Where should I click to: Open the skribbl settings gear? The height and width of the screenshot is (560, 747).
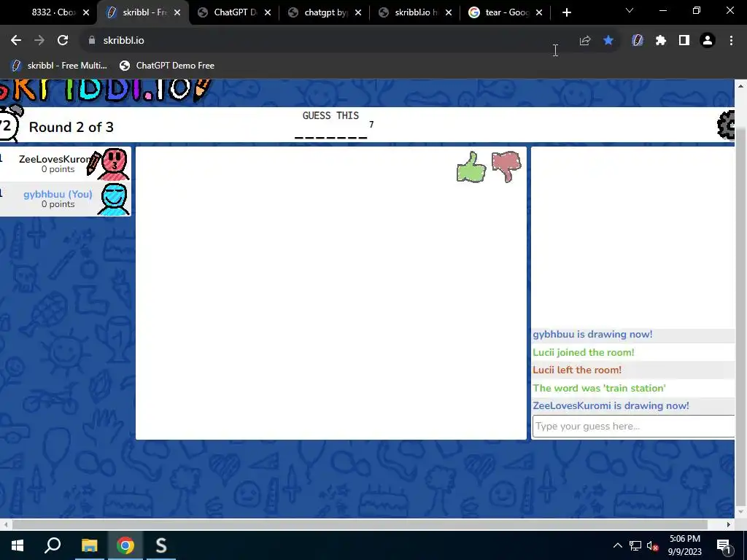point(726,125)
